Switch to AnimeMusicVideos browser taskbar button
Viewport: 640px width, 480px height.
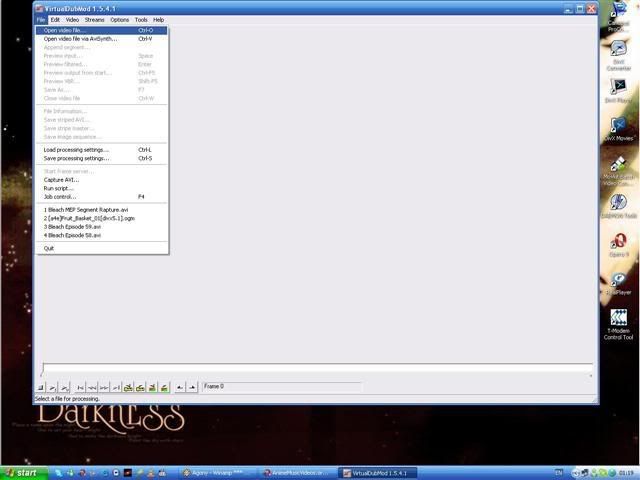click(x=298, y=473)
